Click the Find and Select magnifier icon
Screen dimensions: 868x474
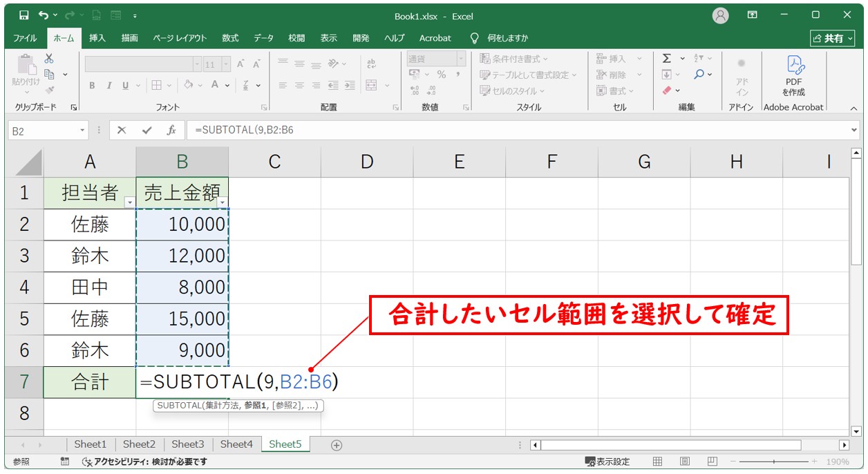tap(699, 75)
